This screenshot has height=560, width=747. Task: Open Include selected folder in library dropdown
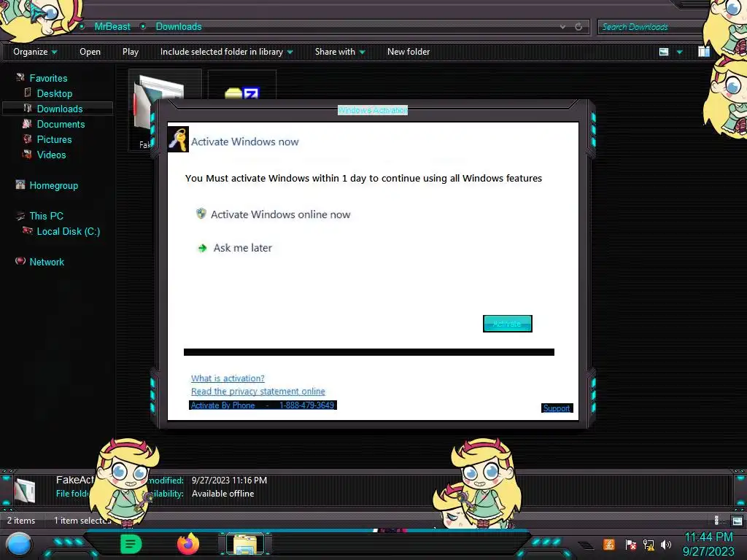pyautogui.click(x=226, y=52)
